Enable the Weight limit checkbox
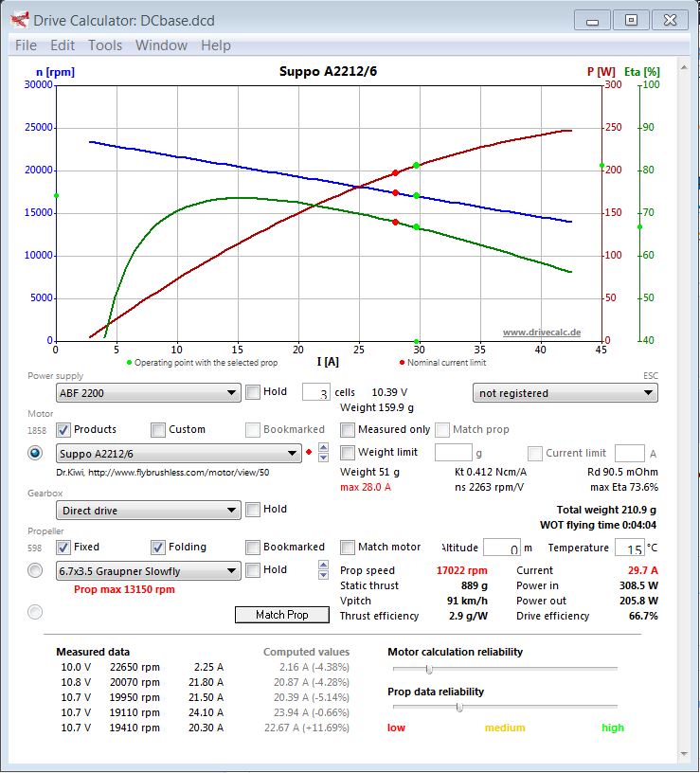Viewport: 700px width, 773px height. pyautogui.click(x=348, y=453)
